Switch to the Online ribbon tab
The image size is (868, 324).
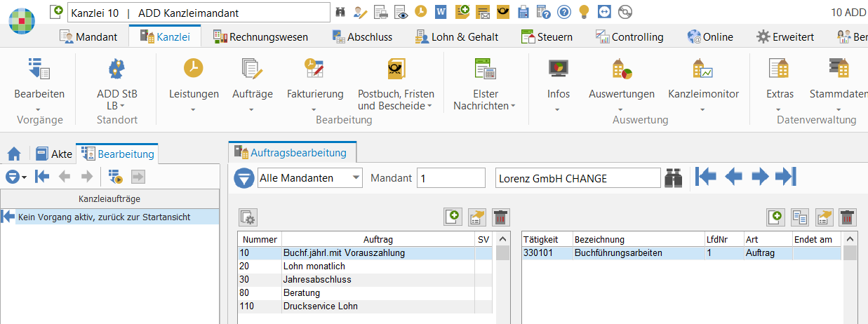tap(711, 36)
